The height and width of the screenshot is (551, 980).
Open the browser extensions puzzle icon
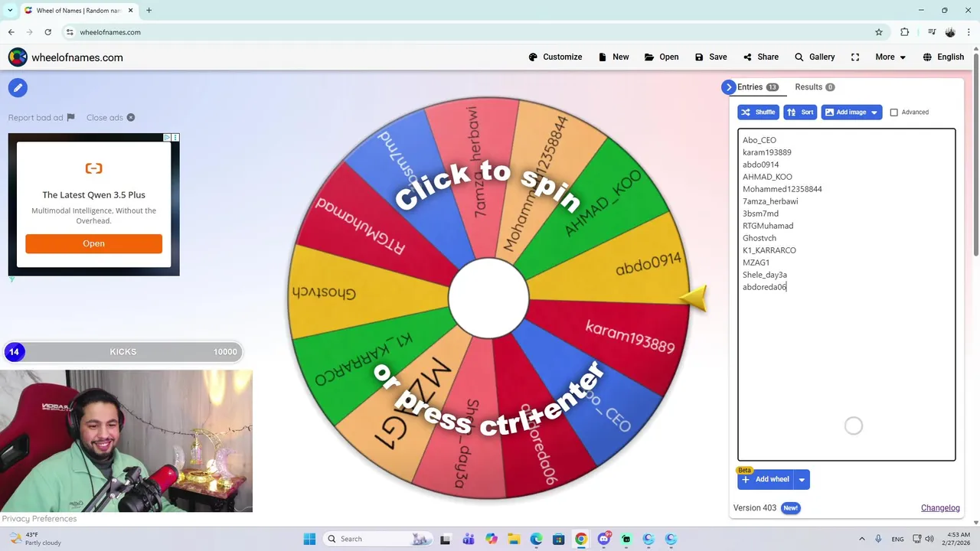905,32
